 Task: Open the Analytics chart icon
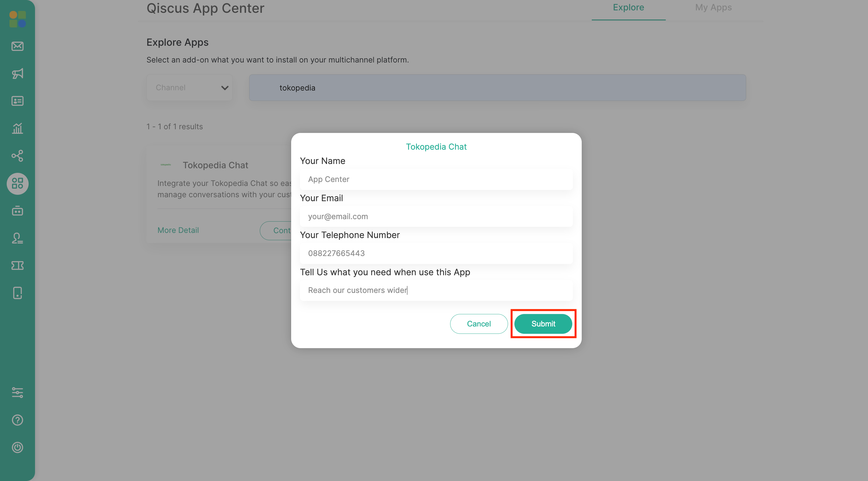18,128
